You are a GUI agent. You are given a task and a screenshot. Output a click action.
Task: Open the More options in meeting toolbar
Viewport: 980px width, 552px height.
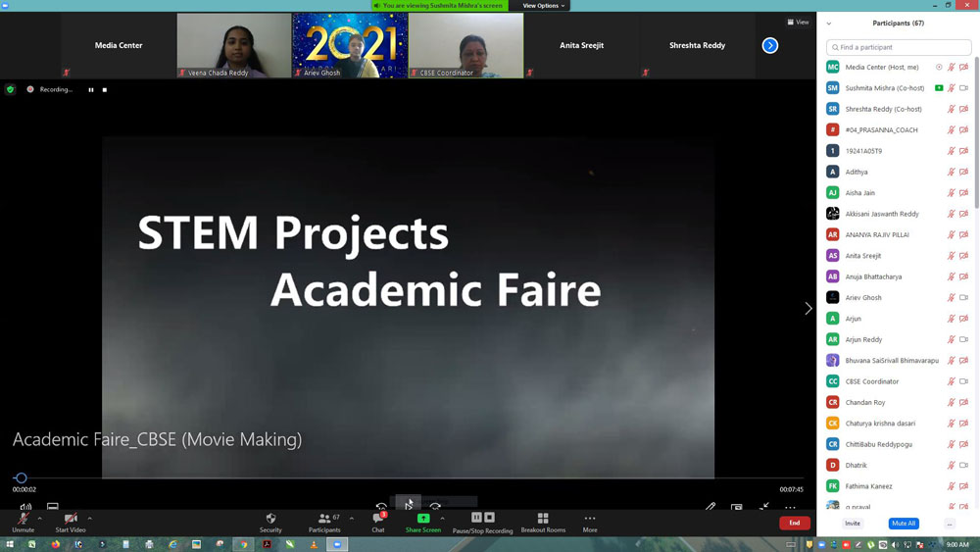[590, 522]
